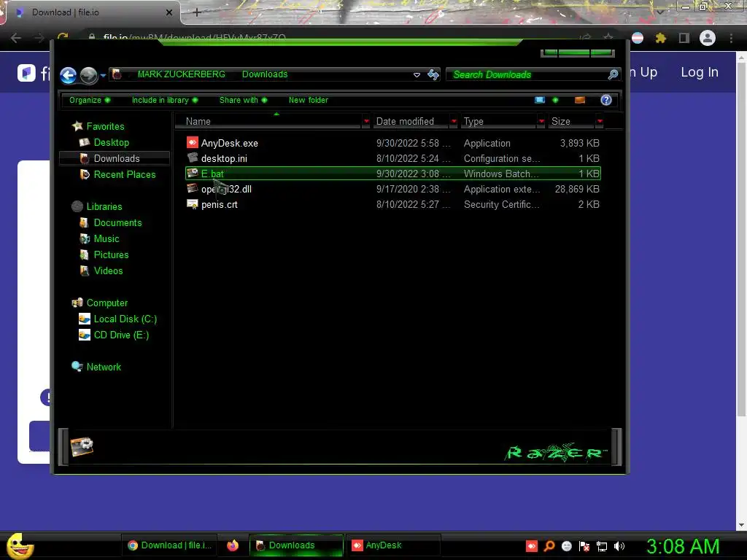Image resolution: width=747 pixels, height=560 pixels.
Task: Select Computer in the navigation pane
Action: coord(107,303)
